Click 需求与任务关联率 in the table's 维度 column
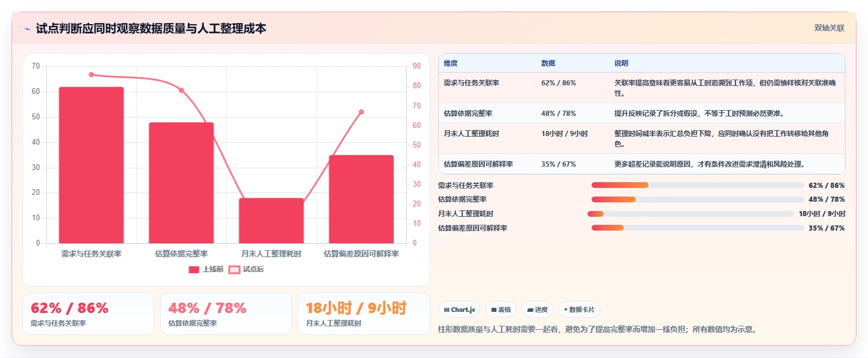This screenshot has height=358, width=868. click(471, 83)
